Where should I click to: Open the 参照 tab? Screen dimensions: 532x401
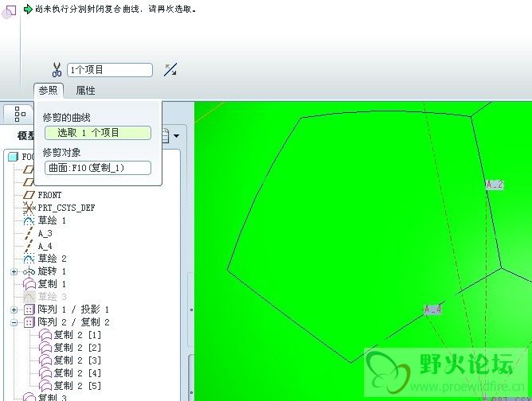click(48, 91)
